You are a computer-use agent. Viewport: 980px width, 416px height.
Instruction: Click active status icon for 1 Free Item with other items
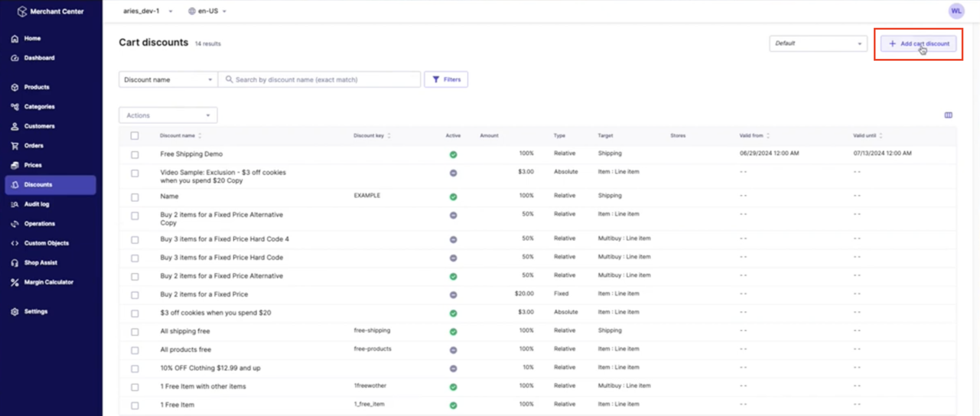453,387
